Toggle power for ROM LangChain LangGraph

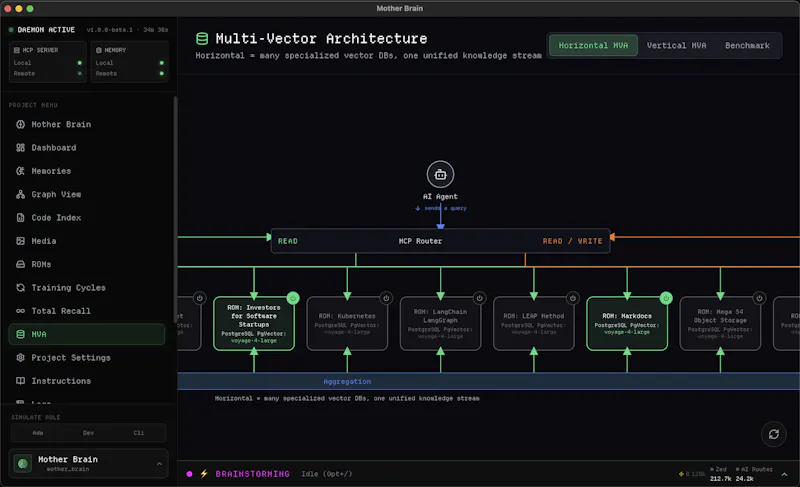(480, 298)
